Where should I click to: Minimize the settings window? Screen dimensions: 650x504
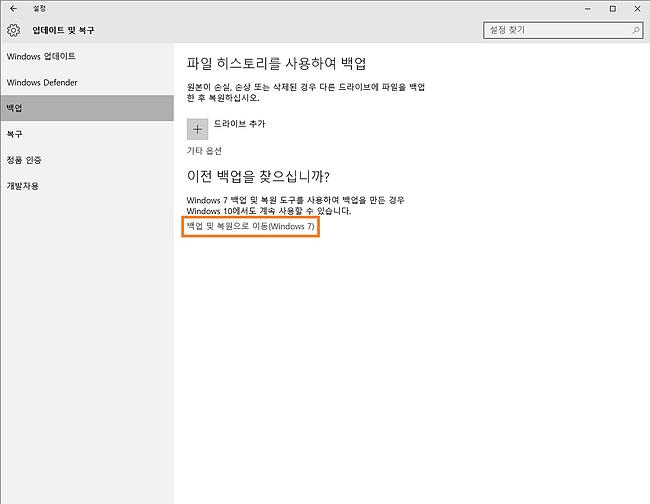click(x=588, y=9)
